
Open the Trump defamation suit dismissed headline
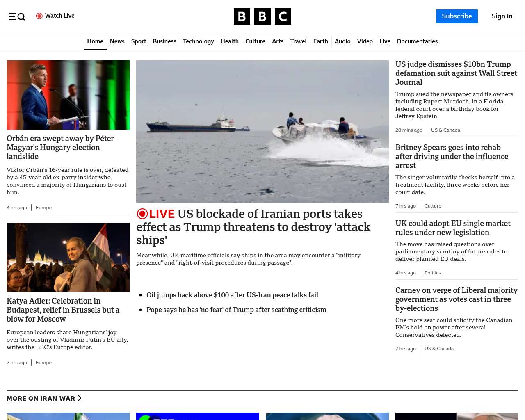coord(456,73)
